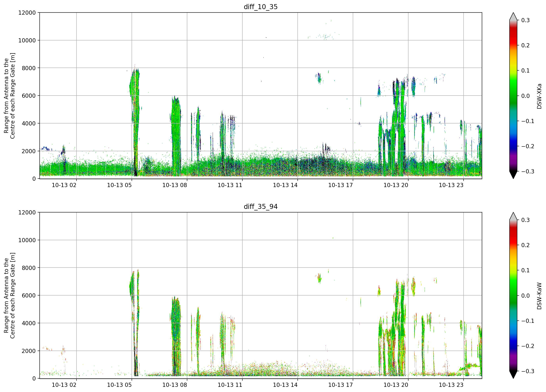The height and width of the screenshot is (392, 546).
Task: Click the 2000 y-tick of diff_10_35
Action: point(29,151)
